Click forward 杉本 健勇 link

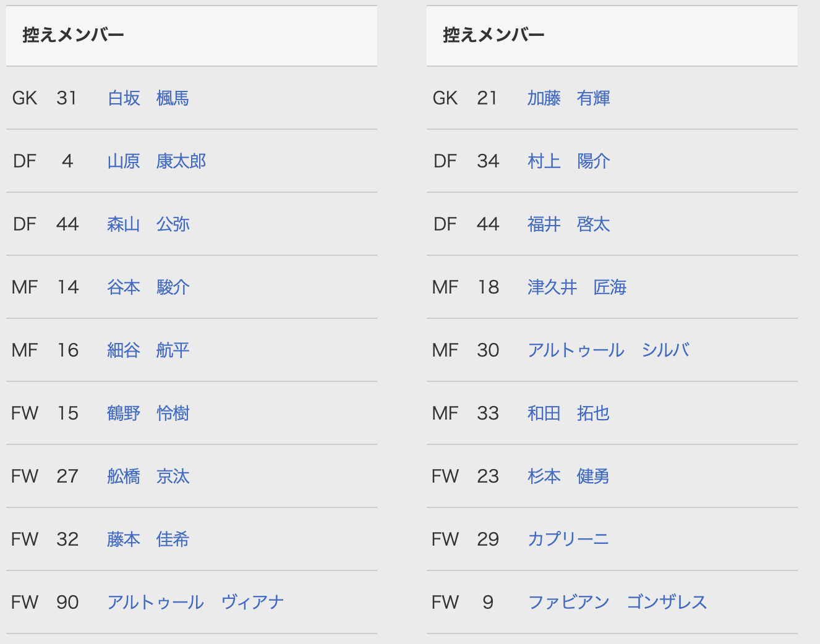point(568,477)
